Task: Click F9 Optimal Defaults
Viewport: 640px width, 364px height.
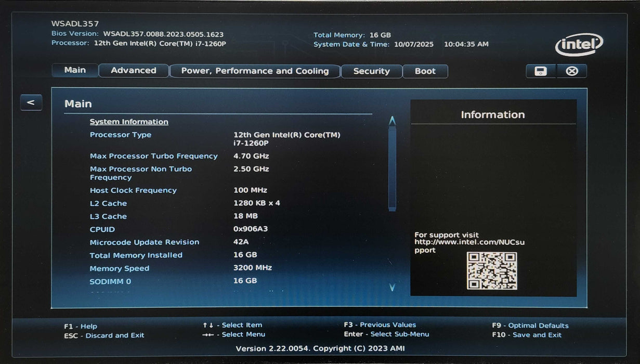Action: (530, 326)
